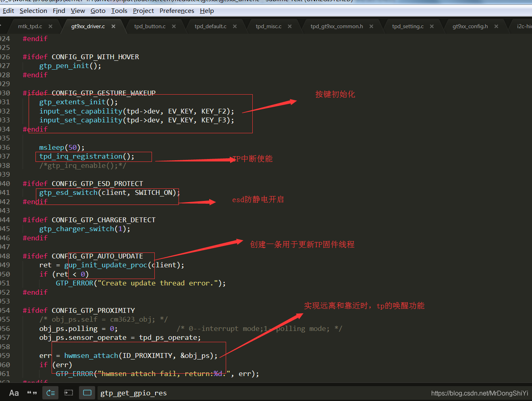The width and height of the screenshot is (532, 401).
Task: Click on obj_ps.polling assignment
Action: 79,329
